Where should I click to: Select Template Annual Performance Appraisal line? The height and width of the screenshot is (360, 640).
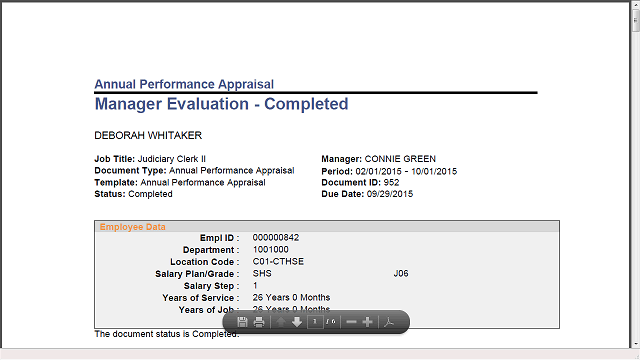(x=180, y=182)
